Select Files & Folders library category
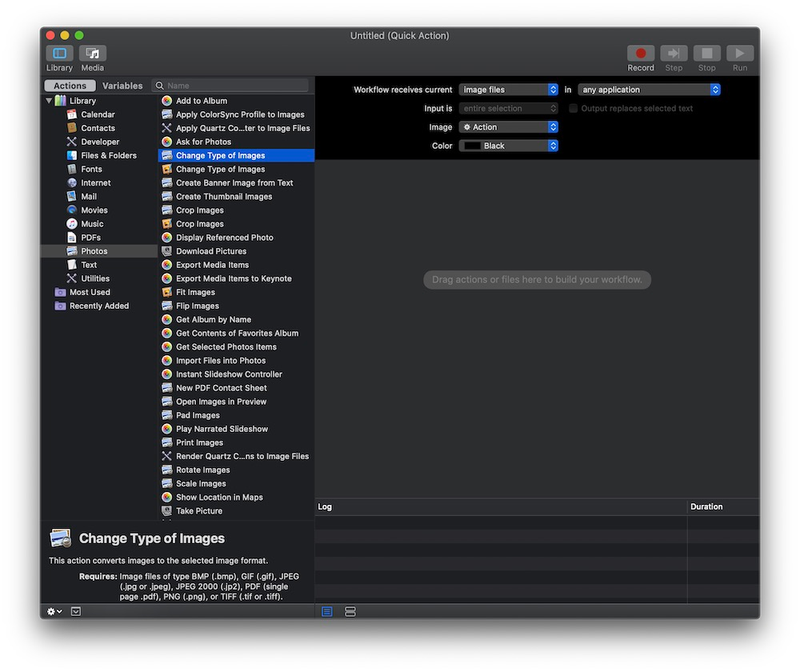The image size is (800, 672). coord(108,155)
